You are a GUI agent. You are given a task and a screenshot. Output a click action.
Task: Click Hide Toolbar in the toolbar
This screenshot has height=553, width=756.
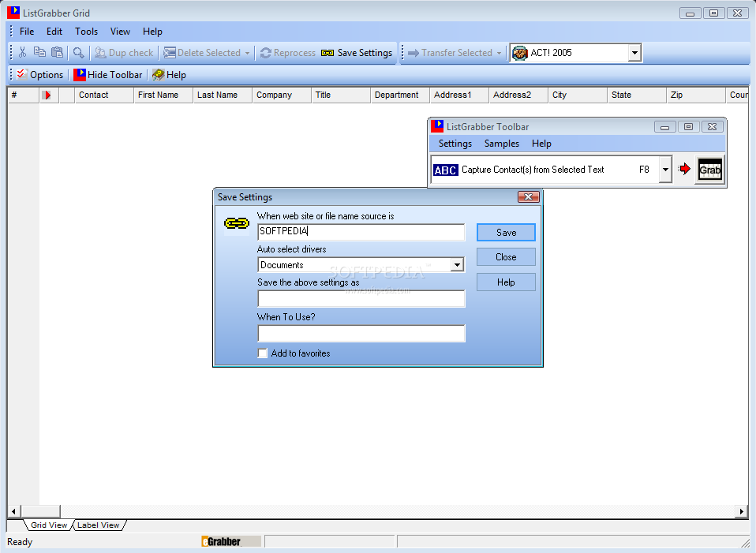pyautogui.click(x=108, y=75)
